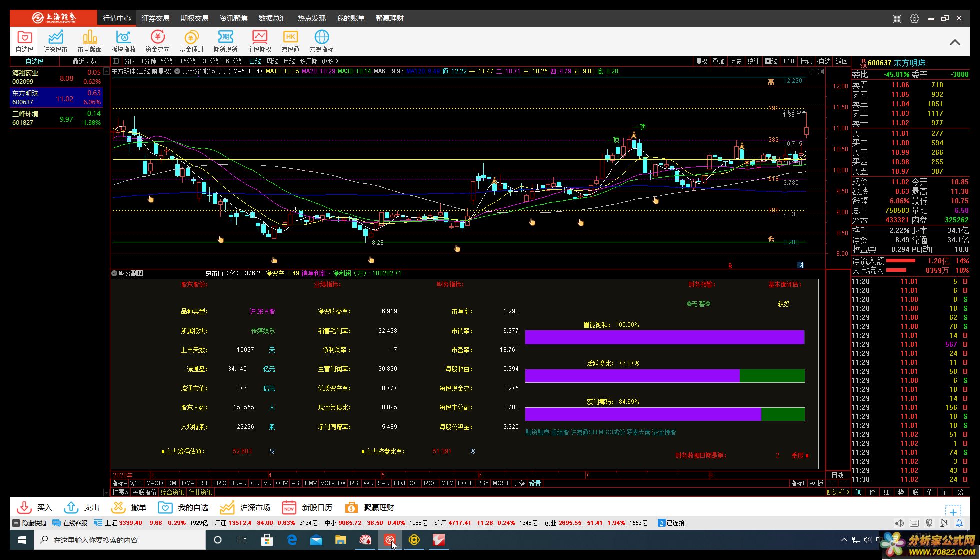Expand the 财务副图 panel dropdown
The height and width of the screenshot is (560, 980).
coord(114,273)
